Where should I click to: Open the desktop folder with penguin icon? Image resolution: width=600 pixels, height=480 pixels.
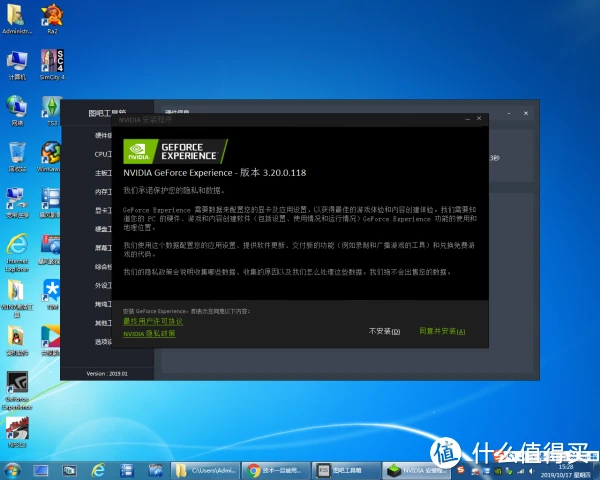point(17,340)
